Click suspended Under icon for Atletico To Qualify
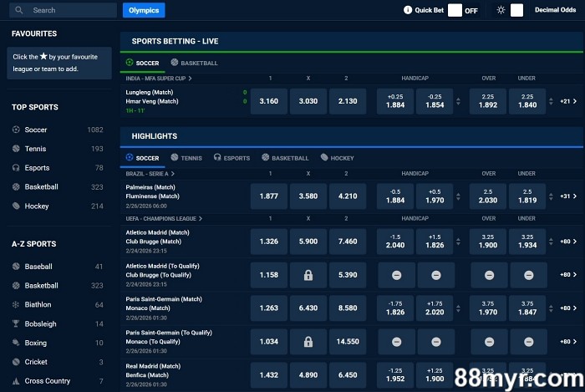 (529, 275)
